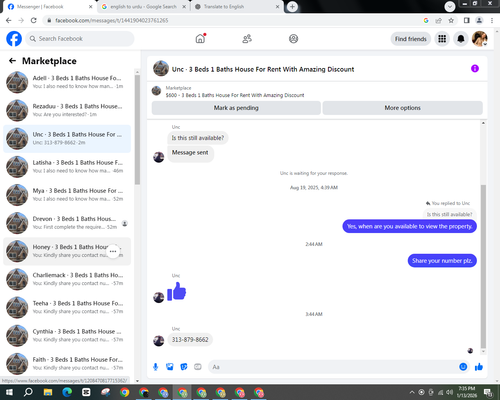Image resolution: width=500 pixels, height=400 pixels.
Task: Open the Rezaduu conversation
Action: coord(67,110)
